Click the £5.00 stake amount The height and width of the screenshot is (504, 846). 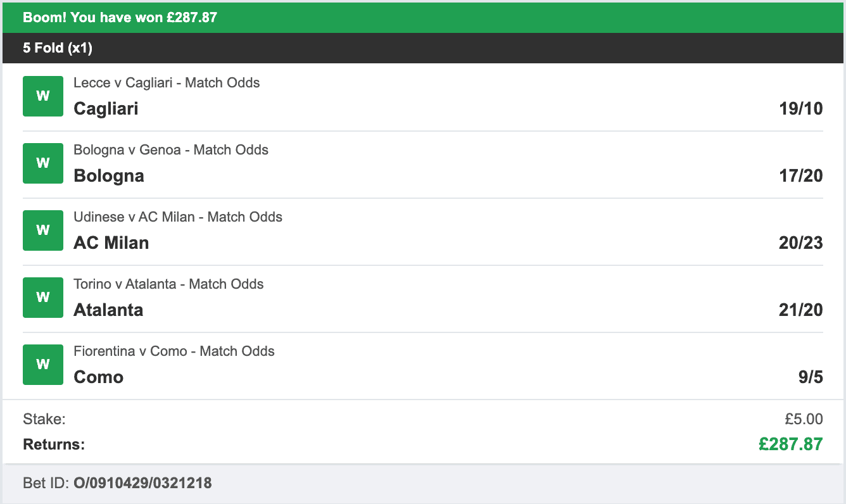pyautogui.click(x=805, y=419)
